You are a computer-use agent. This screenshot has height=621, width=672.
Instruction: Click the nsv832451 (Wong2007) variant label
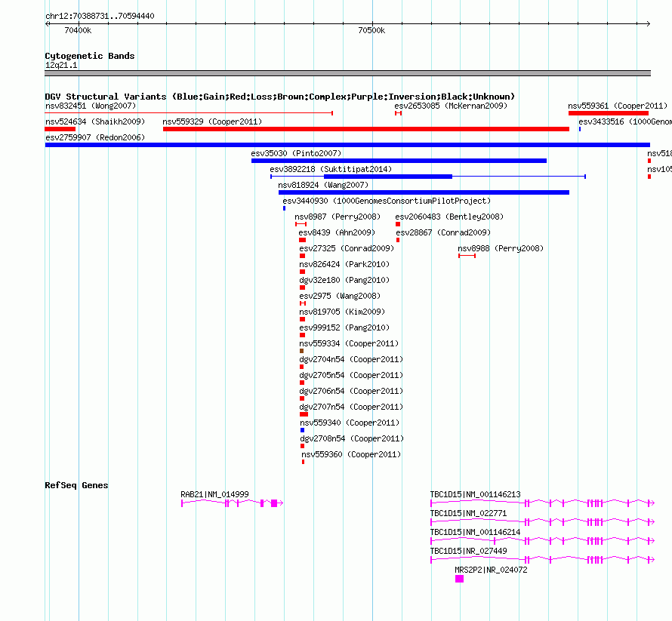[91, 106]
